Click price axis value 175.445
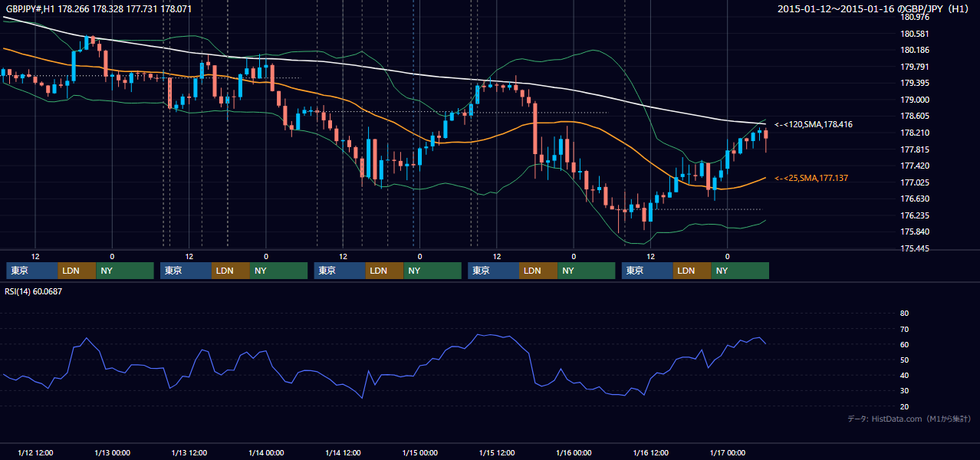The image size is (980, 460). point(915,248)
